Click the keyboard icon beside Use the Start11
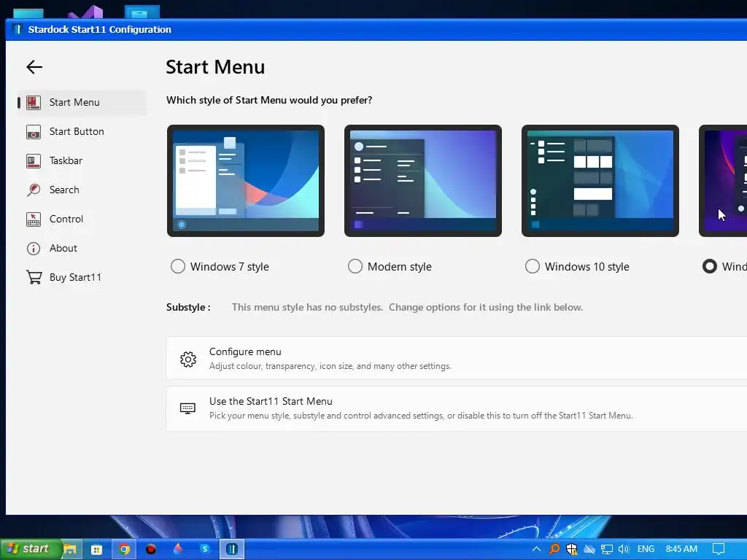747x560 pixels. click(x=187, y=408)
